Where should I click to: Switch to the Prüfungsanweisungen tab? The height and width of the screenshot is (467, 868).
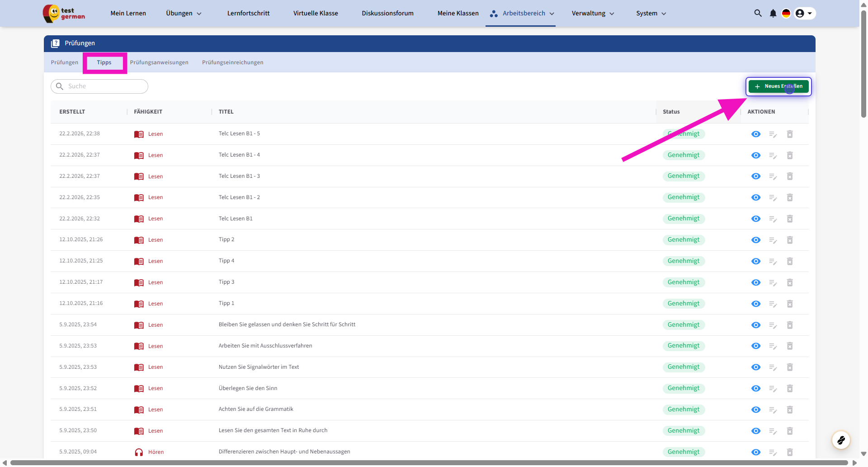[159, 62]
